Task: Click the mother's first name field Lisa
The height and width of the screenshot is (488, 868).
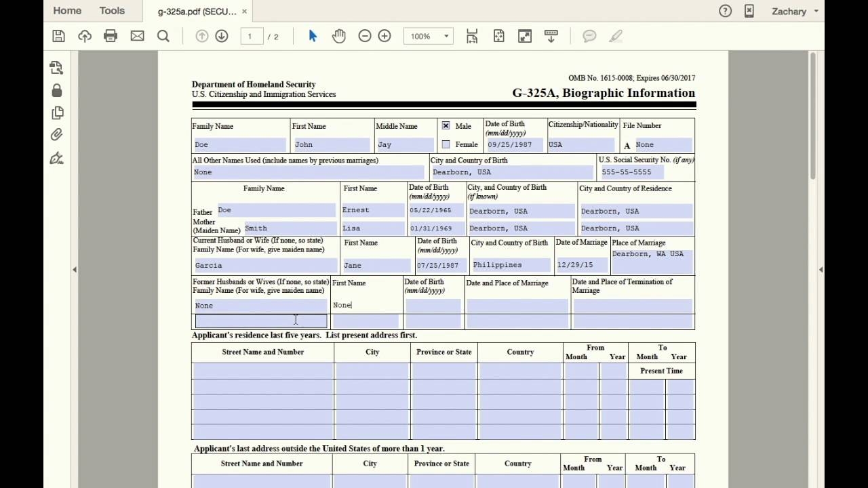Action: tap(372, 228)
